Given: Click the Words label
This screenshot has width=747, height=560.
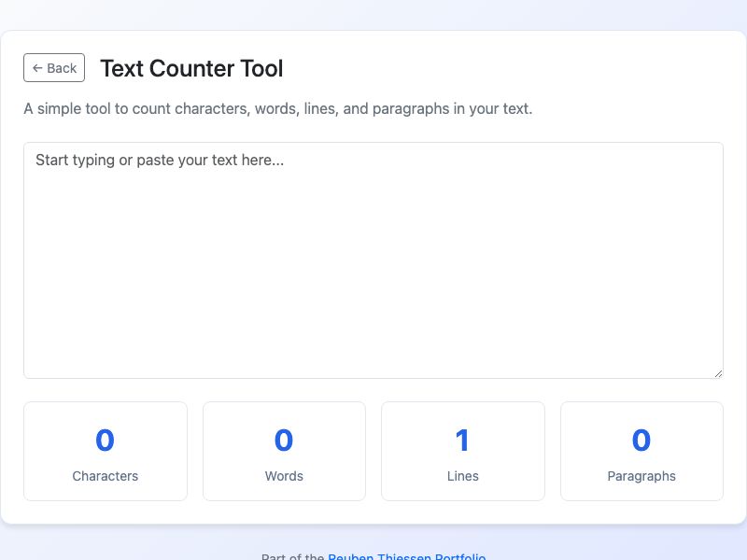Looking at the screenshot, I should pos(284,476).
